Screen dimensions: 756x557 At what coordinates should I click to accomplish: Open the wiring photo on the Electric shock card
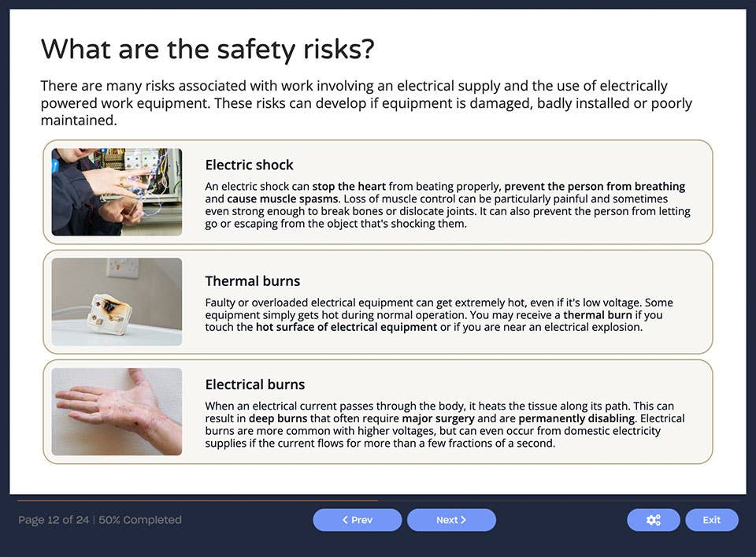(116, 191)
